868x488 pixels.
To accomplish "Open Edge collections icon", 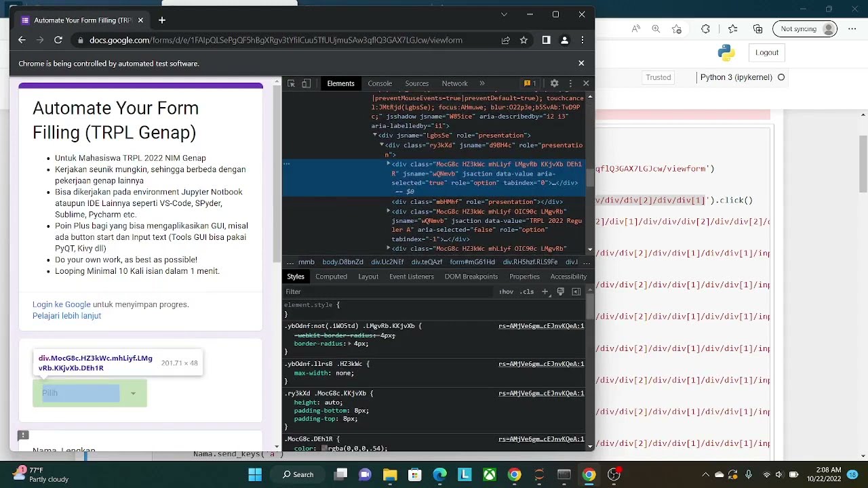I will pyautogui.click(x=758, y=29).
